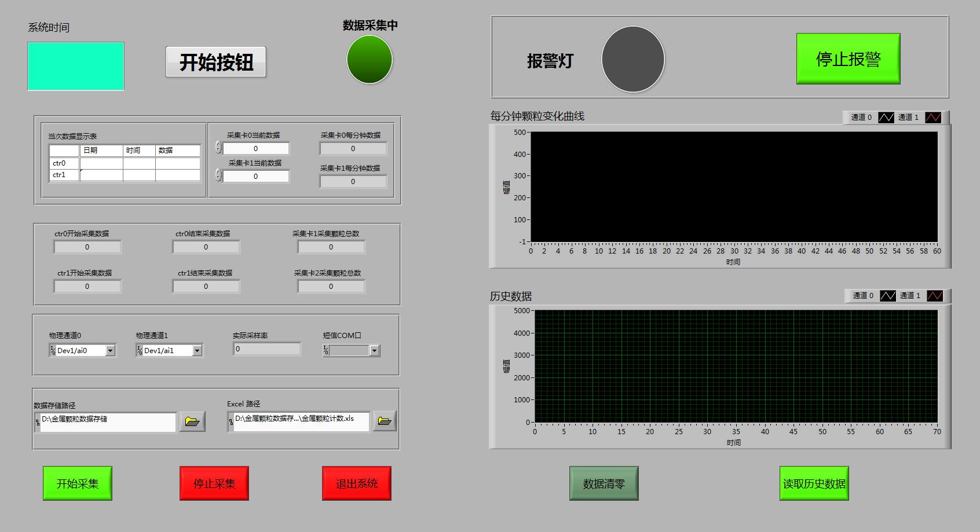Click the gray 报警灯 alarm indicator
The height and width of the screenshot is (532, 980).
[x=632, y=59]
